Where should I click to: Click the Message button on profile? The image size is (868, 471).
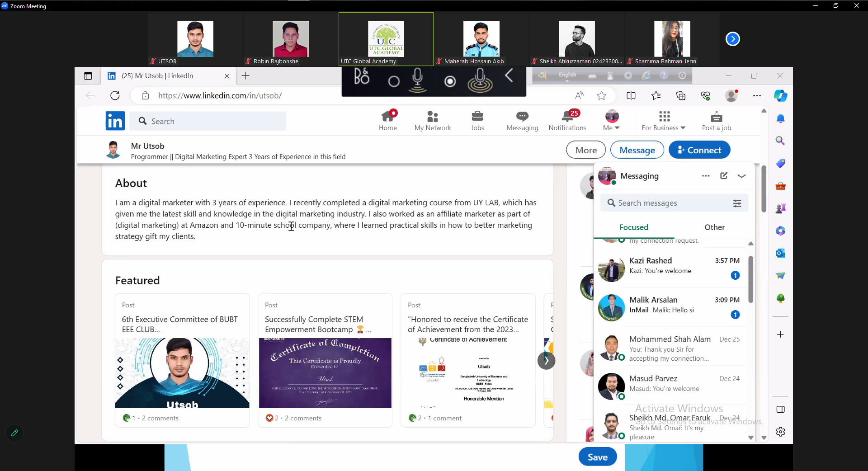(637, 150)
